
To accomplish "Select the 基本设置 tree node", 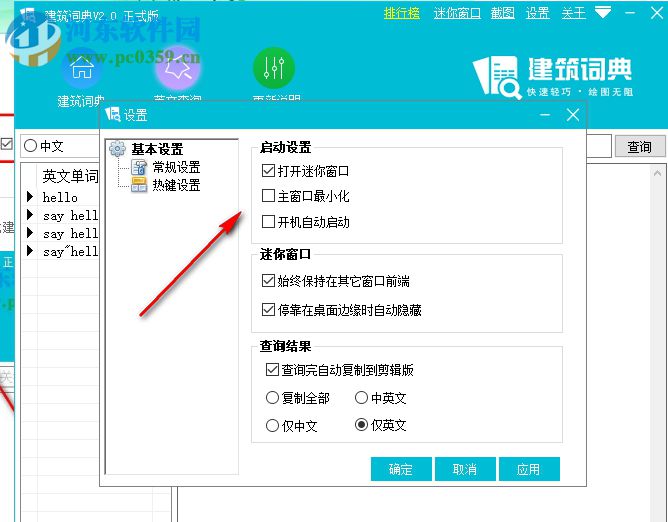I will 157,149.
